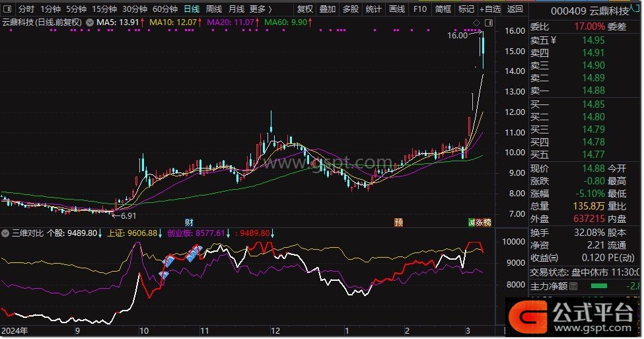Switch to the 周线 weekly chart
644x339 pixels.
coord(213,9)
